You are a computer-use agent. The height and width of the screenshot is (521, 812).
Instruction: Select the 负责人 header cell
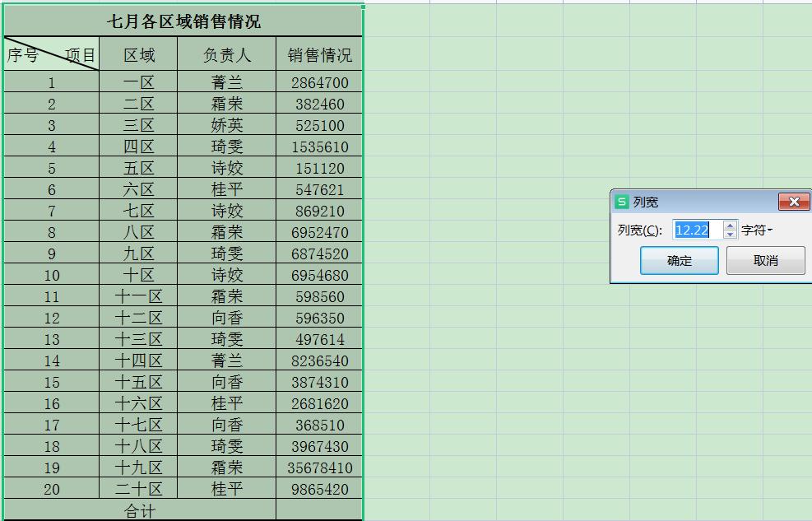coord(225,53)
